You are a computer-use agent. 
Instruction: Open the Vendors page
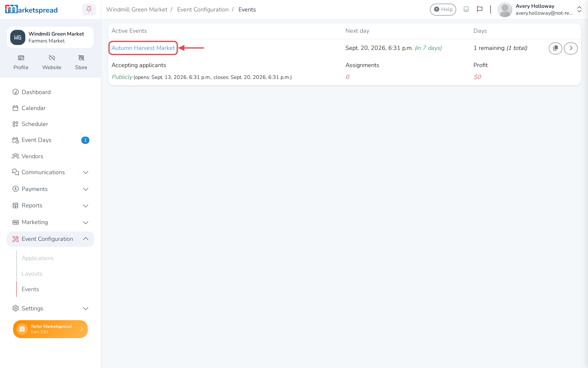coord(51,156)
